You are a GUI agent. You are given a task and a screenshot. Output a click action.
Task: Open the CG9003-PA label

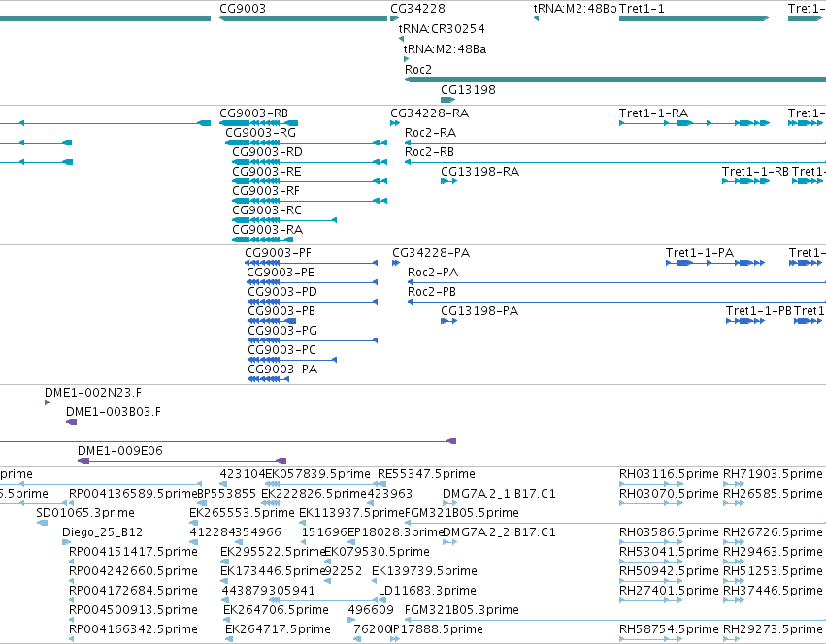click(x=282, y=370)
